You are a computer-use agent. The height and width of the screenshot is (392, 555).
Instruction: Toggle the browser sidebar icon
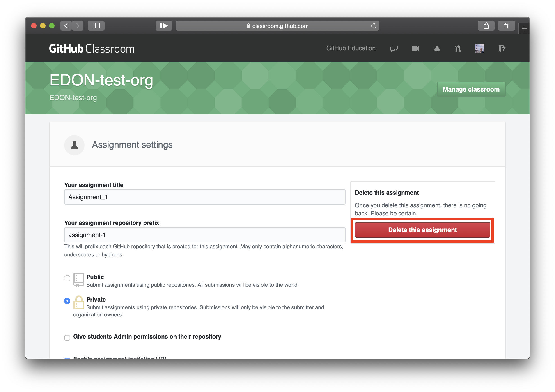pos(96,26)
